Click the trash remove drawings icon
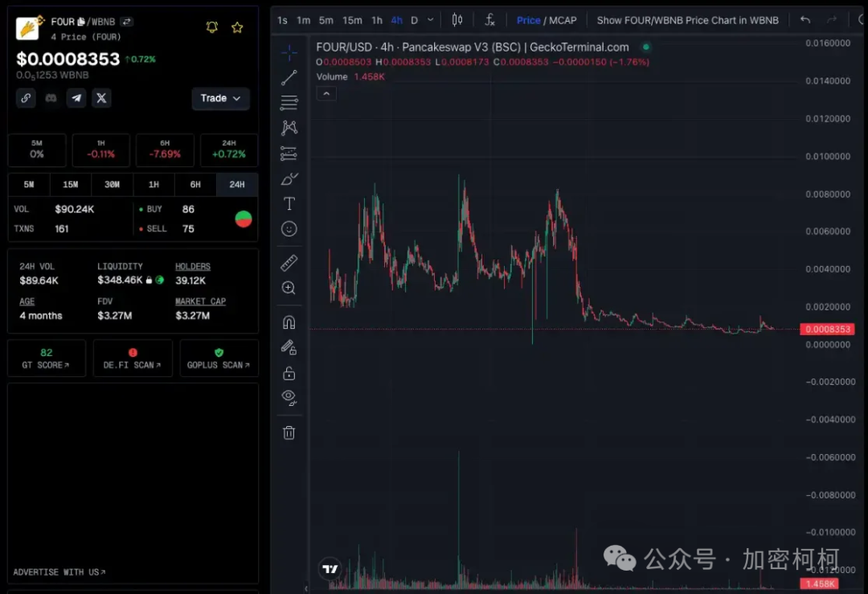This screenshot has height=594, width=868. pyautogui.click(x=289, y=432)
